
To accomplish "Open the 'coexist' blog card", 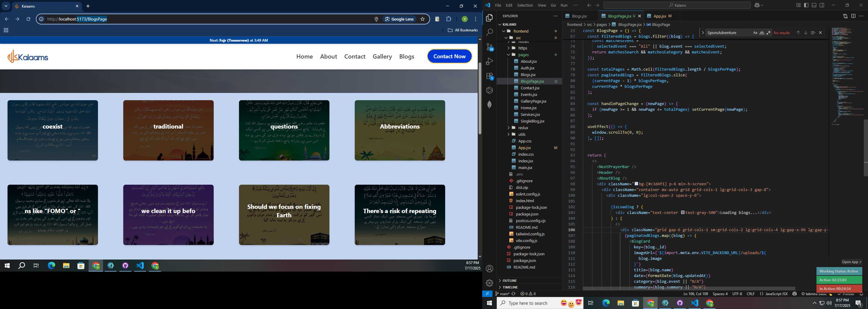I will pos(52,130).
